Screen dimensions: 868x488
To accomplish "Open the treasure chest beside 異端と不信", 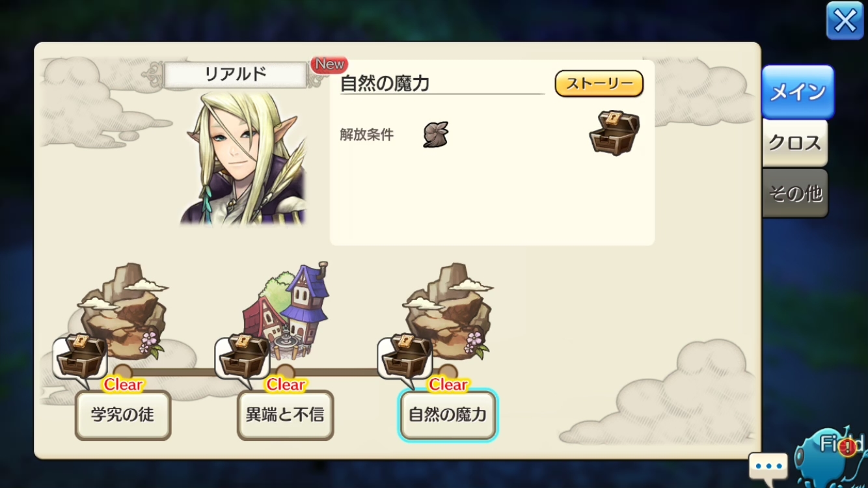I will click(x=243, y=357).
